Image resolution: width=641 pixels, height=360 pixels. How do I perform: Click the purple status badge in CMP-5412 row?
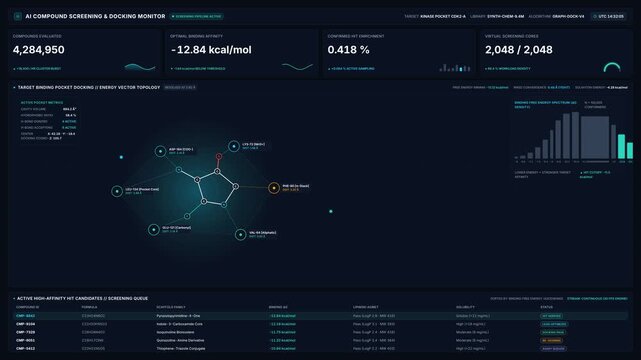tap(553, 349)
